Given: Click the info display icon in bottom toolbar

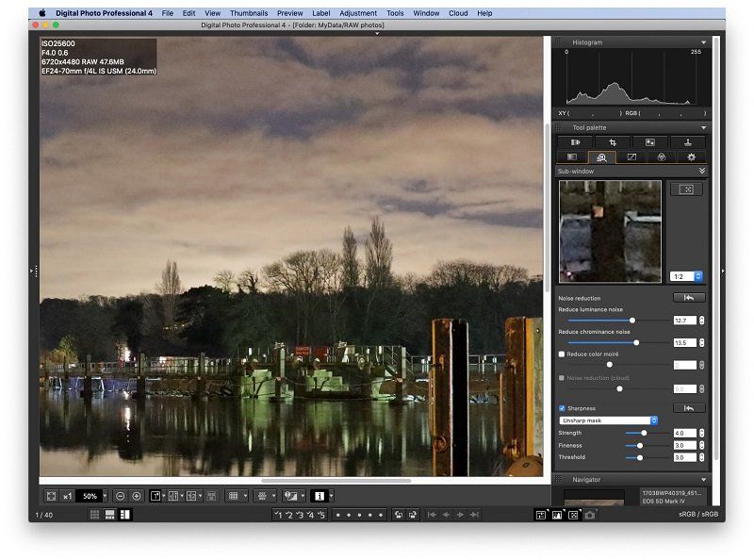Looking at the screenshot, I should click(x=320, y=495).
